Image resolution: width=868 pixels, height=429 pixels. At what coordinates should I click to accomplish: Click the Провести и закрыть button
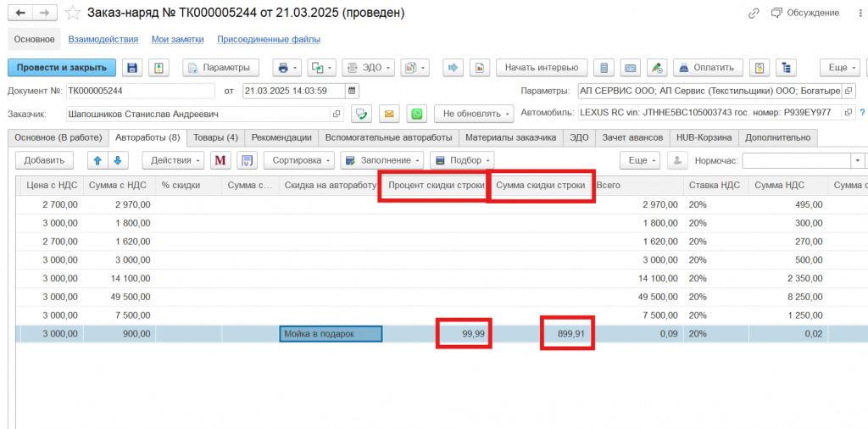pyautogui.click(x=62, y=68)
